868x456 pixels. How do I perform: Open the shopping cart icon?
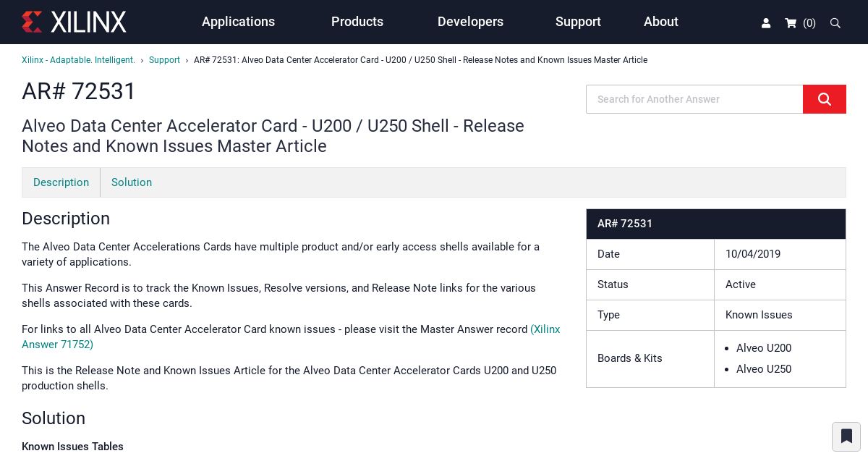point(791,23)
